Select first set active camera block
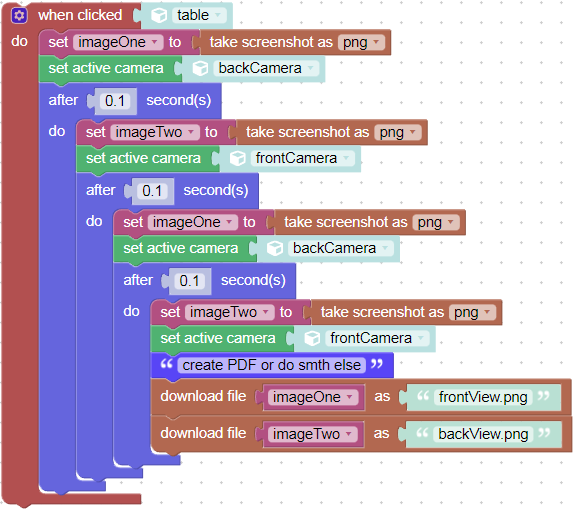 coord(106,69)
